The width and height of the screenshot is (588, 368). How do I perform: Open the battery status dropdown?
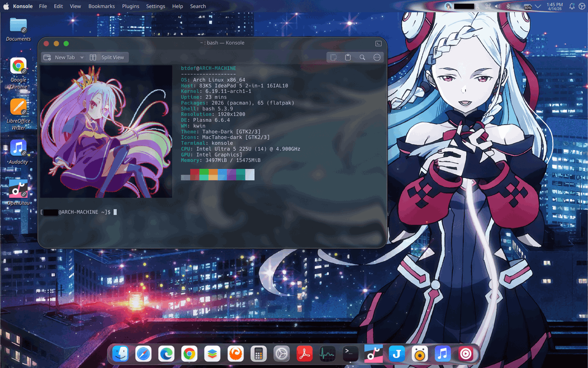pos(528,6)
